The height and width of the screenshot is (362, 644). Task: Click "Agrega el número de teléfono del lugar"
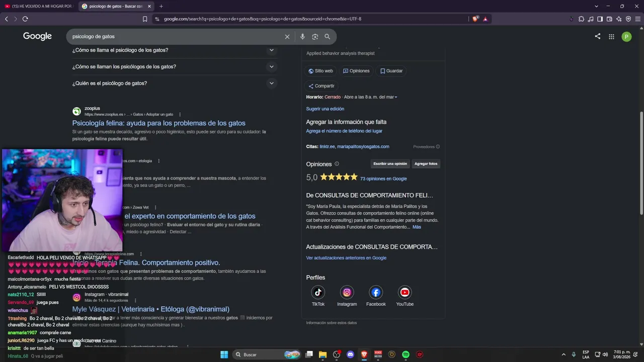pyautogui.click(x=344, y=131)
